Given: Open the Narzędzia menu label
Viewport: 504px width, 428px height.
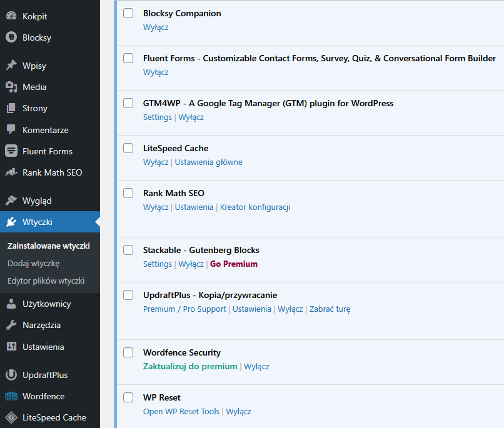Looking at the screenshot, I should tap(41, 325).
